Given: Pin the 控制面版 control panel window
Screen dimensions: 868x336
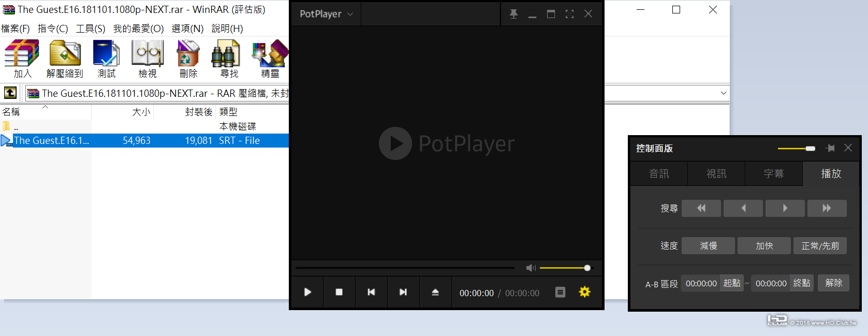Looking at the screenshot, I should point(830,148).
